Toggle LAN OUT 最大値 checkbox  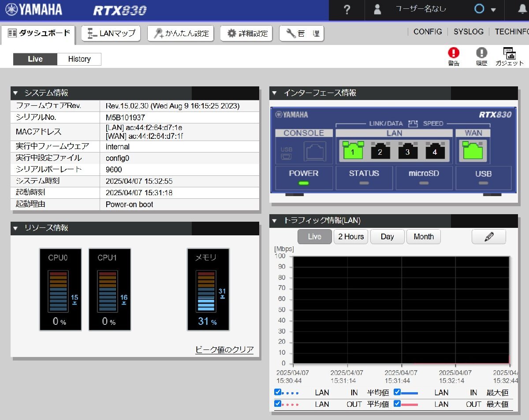397,403
